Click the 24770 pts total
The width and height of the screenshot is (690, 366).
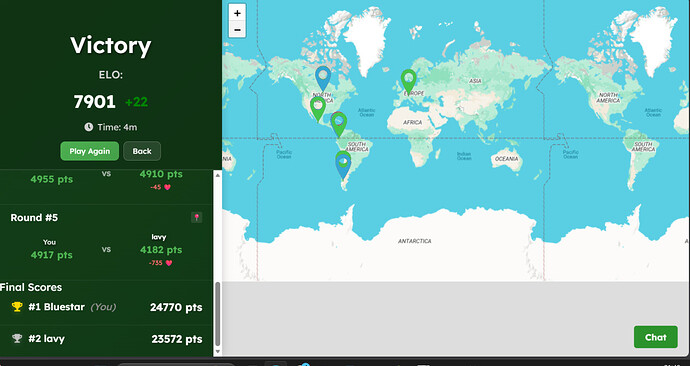point(176,307)
